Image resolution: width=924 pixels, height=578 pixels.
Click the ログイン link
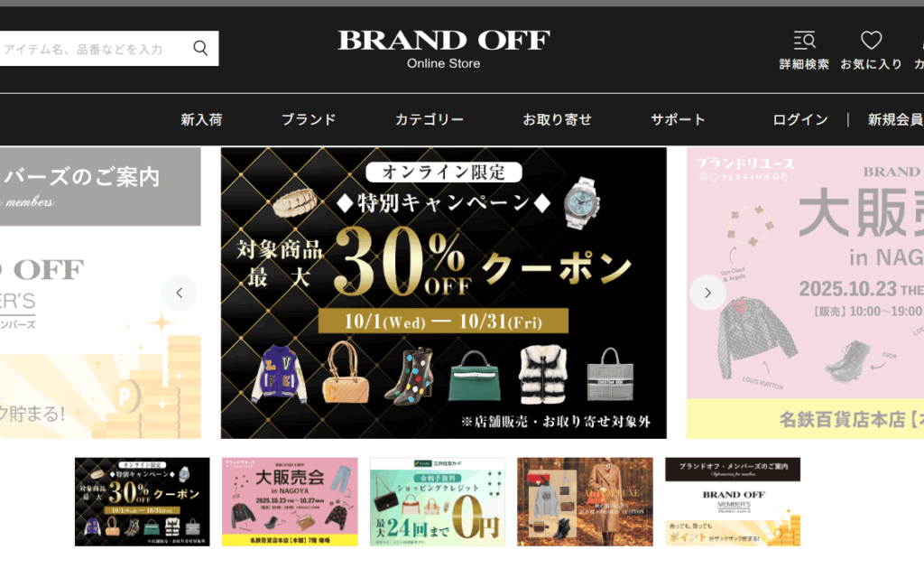point(800,120)
